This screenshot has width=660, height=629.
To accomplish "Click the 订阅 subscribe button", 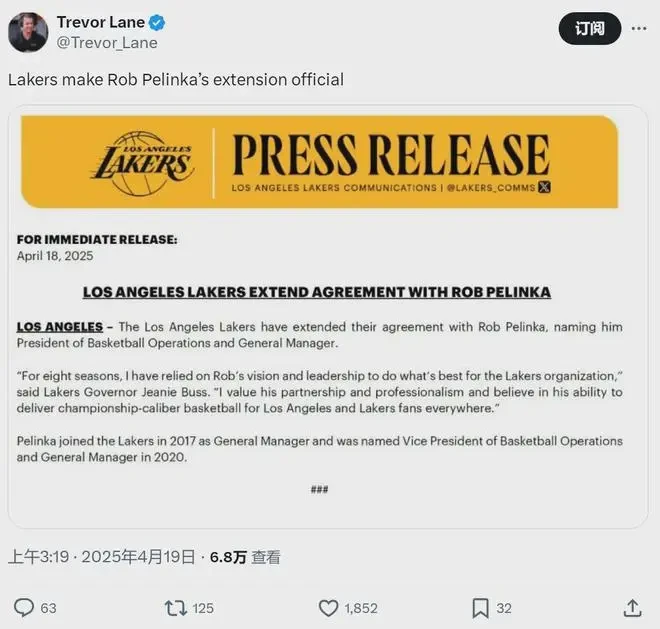I will 590,29.
